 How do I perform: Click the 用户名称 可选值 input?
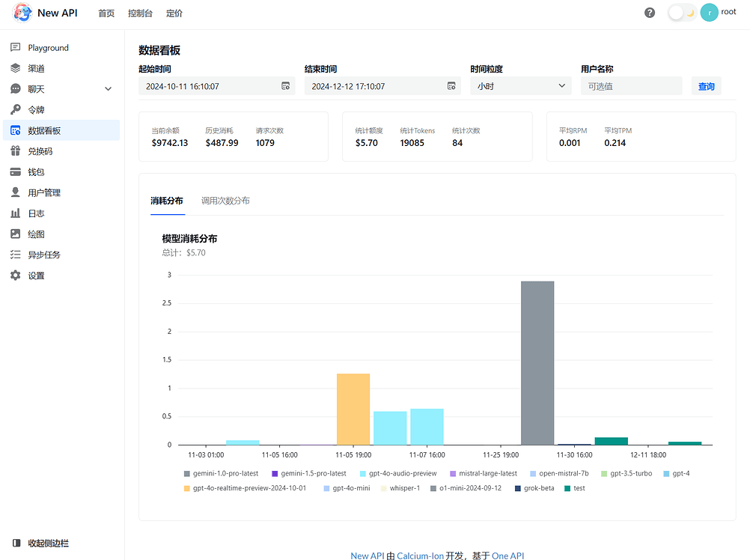(x=632, y=86)
